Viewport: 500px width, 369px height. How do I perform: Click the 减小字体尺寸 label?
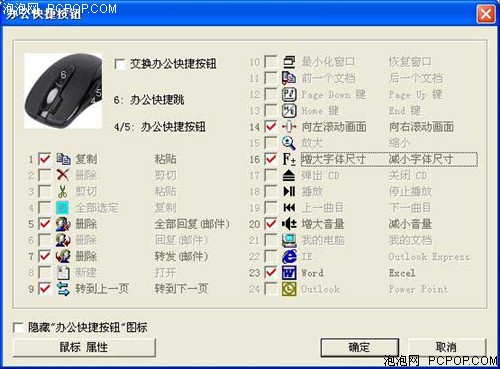tap(421, 159)
